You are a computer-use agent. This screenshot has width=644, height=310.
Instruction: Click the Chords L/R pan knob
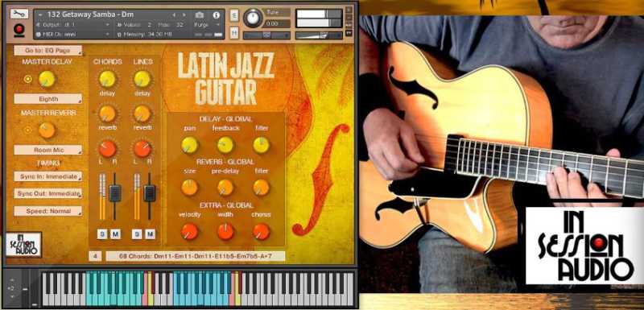tap(107, 149)
